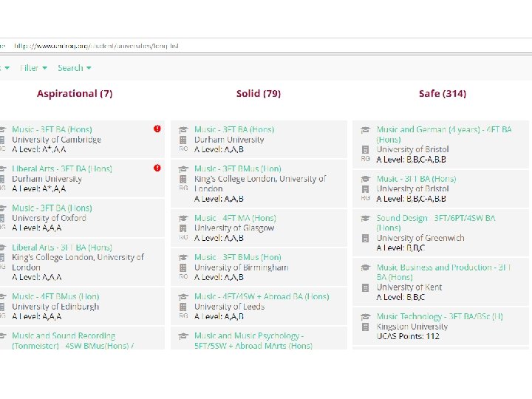Click building icon beside University of Glasgow

[183, 228]
